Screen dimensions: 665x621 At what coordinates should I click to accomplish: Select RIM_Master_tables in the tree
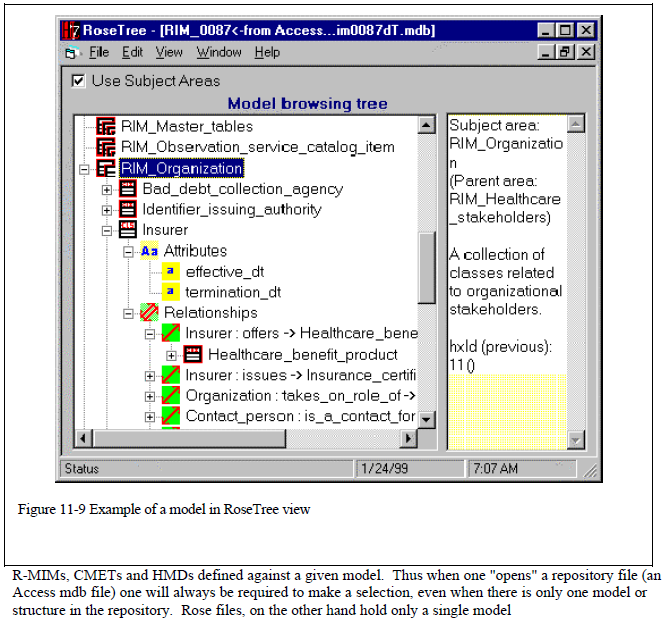[x=187, y=126]
